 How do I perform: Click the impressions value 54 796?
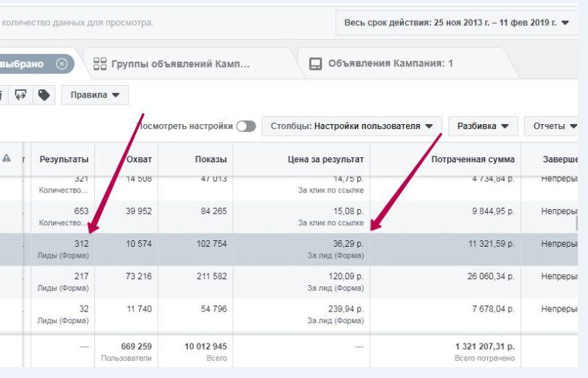214,309
